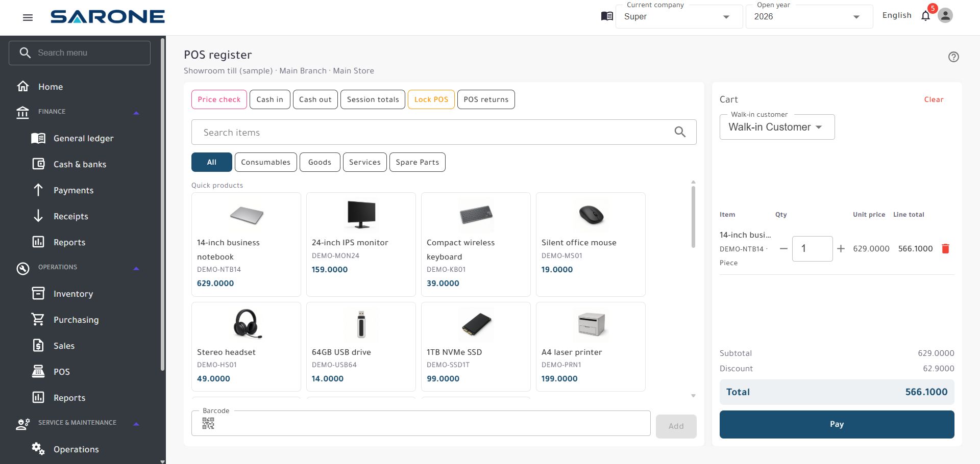This screenshot has height=464, width=980.
Task: Increase cart quantity with plus icon
Action: pos(841,249)
